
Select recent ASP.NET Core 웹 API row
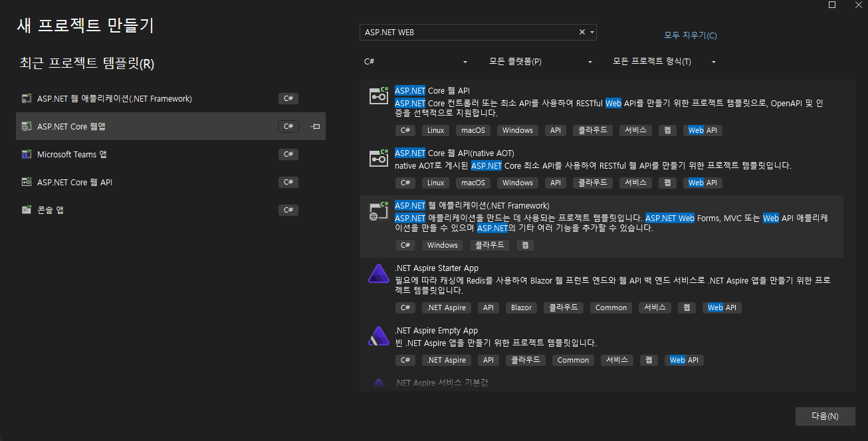pos(171,182)
